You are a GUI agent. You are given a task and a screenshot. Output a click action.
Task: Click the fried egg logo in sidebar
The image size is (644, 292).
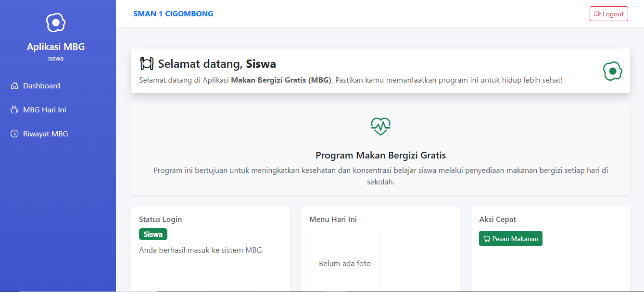[x=56, y=22]
